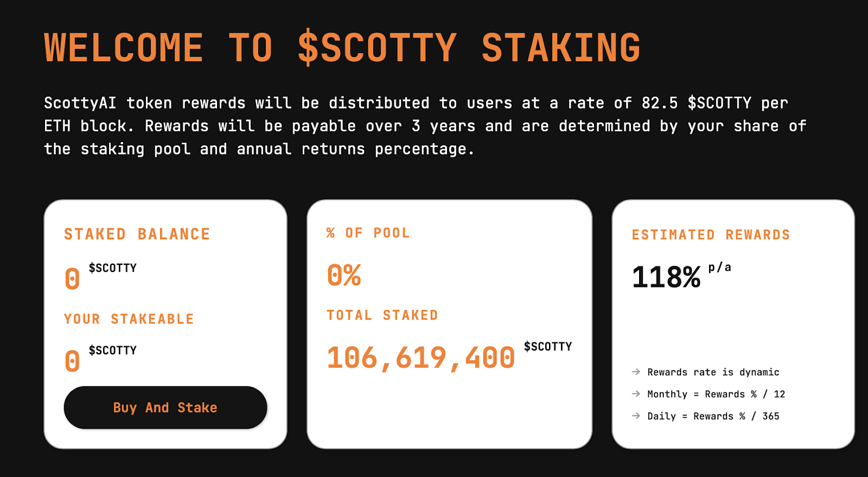Click the Total Staked label
Image resolution: width=868 pixels, height=477 pixels.
[382, 315]
